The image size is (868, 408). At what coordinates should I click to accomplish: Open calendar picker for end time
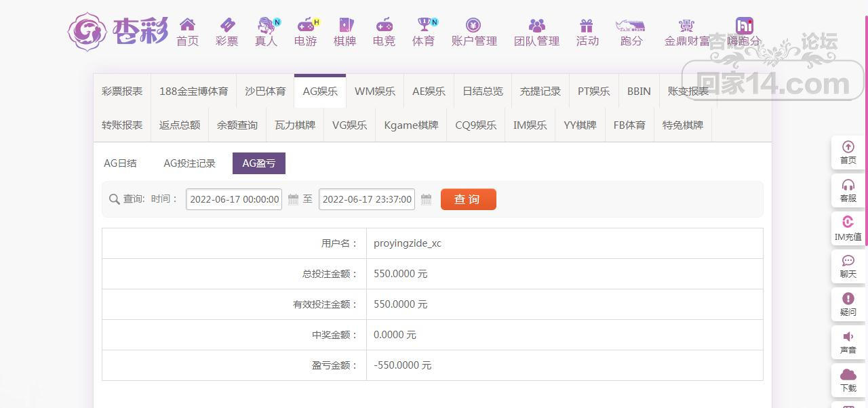tap(426, 199)
